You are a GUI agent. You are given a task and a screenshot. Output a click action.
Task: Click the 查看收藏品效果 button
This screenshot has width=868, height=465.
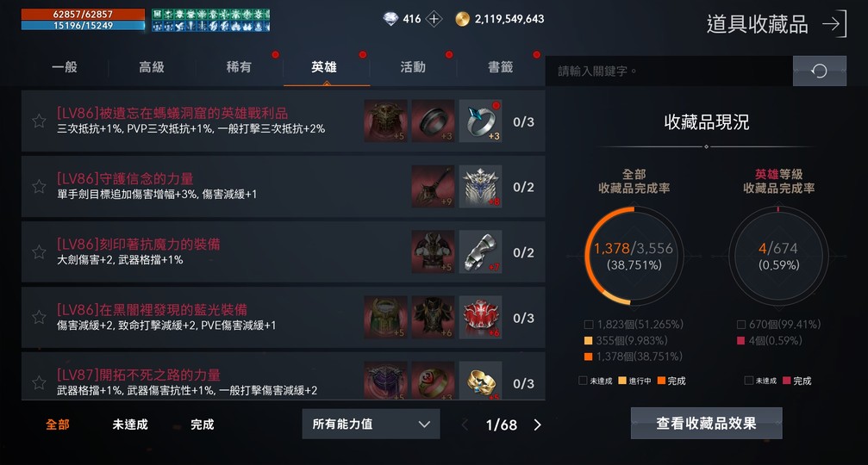pos(706,423)
